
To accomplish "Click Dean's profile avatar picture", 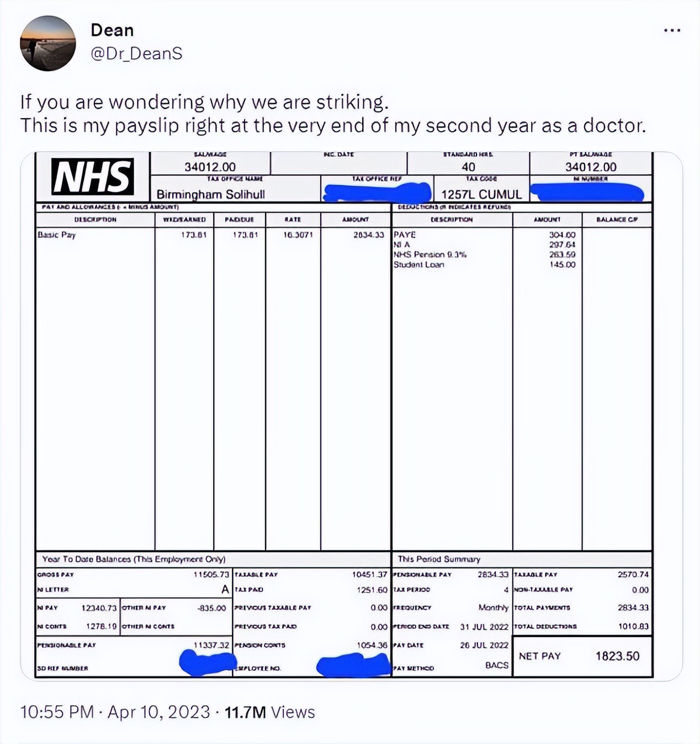I will [x=47, y=43].
